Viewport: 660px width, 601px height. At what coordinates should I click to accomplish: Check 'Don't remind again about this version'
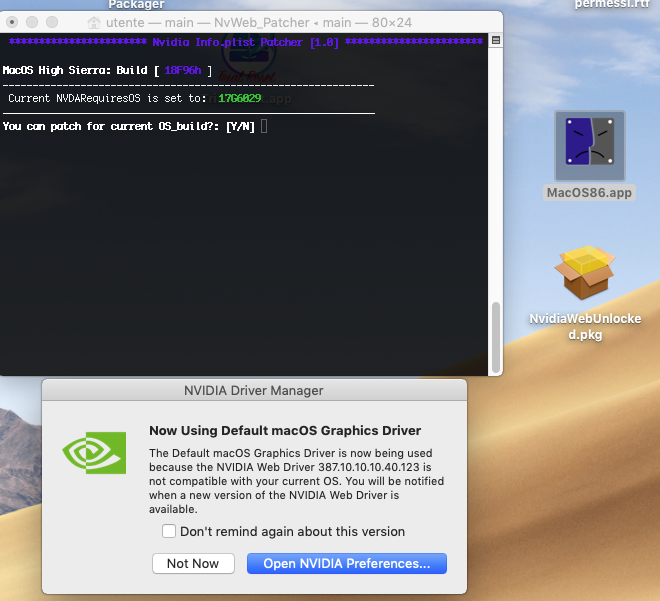[x=169, y=531]
